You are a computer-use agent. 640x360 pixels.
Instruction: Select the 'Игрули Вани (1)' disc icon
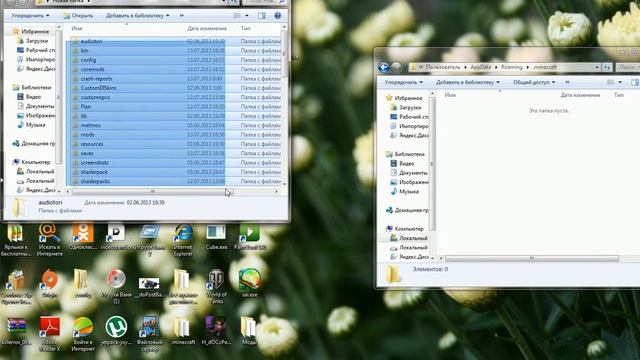tap(116, 287)
